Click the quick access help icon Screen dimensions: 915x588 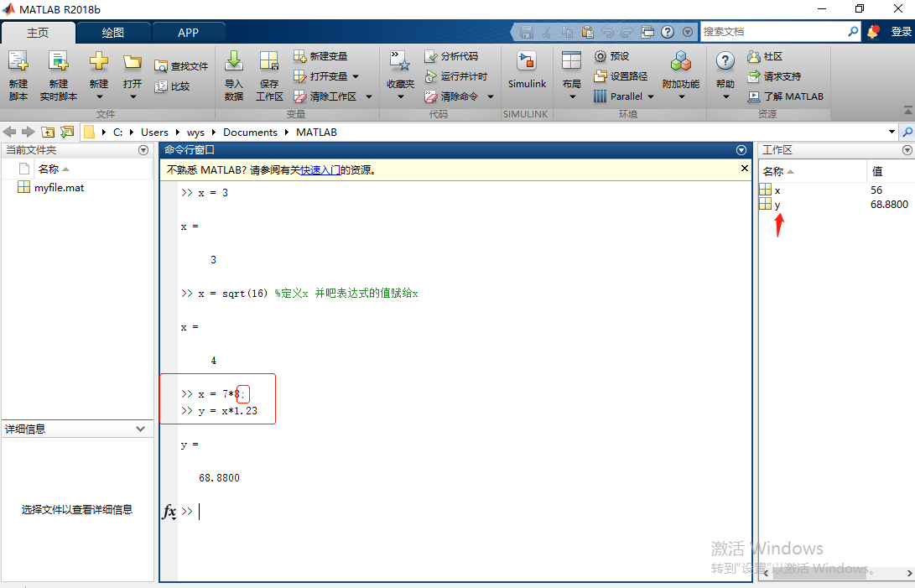point(668,32)
